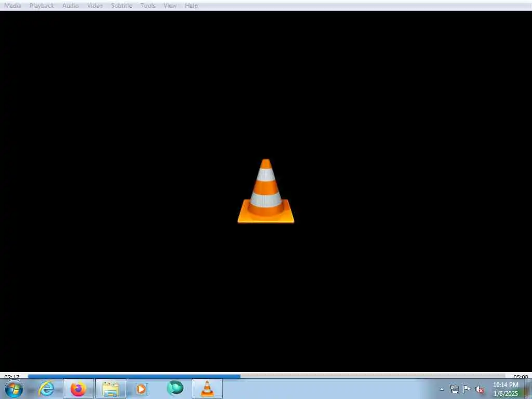This screenshot has width=532, height=399.
Task: Click the muted volume tray icon
Action: pos(480,390)
